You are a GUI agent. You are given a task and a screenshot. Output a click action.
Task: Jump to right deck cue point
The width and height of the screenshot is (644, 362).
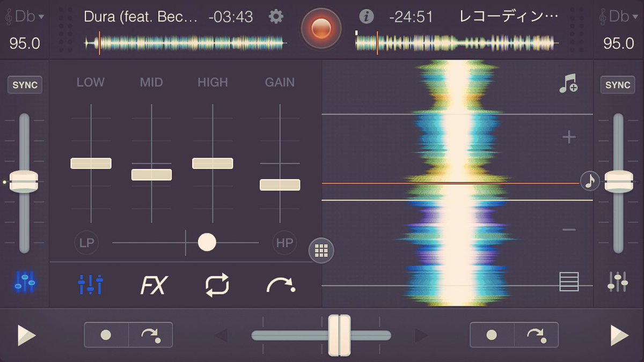pyautogui.click(x=537, y=335)
